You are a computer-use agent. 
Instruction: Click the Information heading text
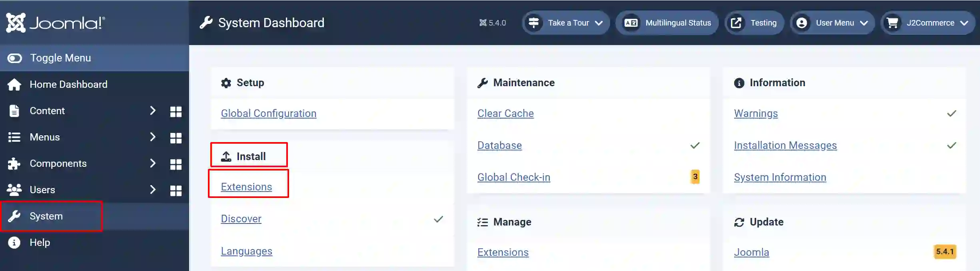(x=777, y=83)
